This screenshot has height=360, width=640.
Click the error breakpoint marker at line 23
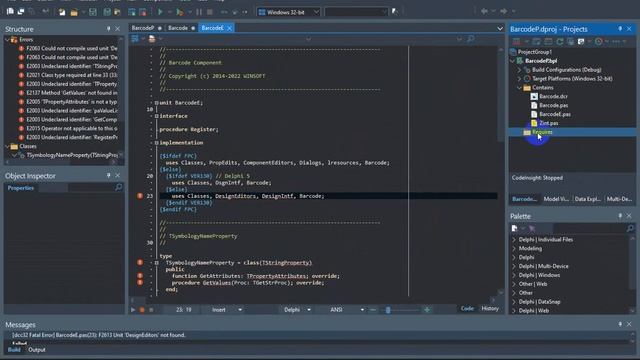click(x=140, y=196)
